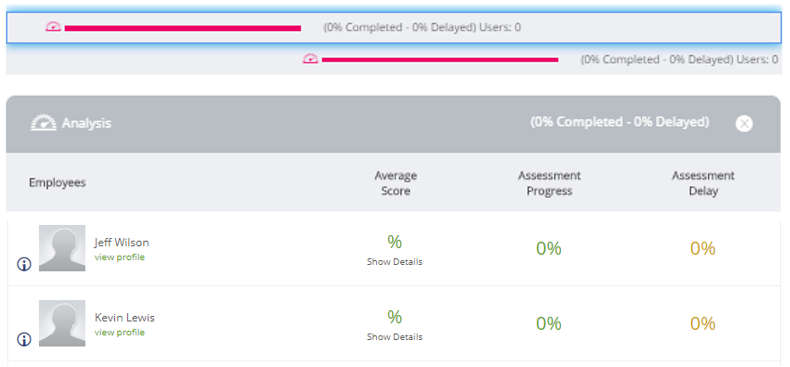
Task: Click the Employees column header
Action: 57,182
